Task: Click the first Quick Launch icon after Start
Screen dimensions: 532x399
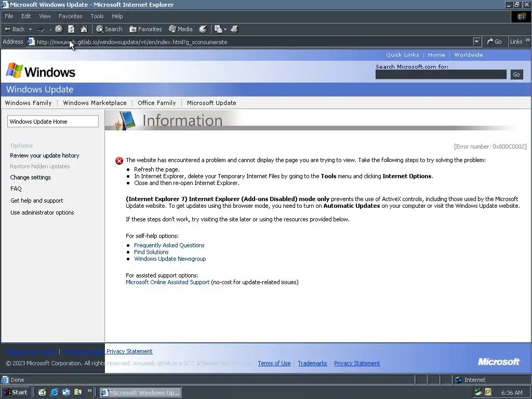Action: point(42,393)
